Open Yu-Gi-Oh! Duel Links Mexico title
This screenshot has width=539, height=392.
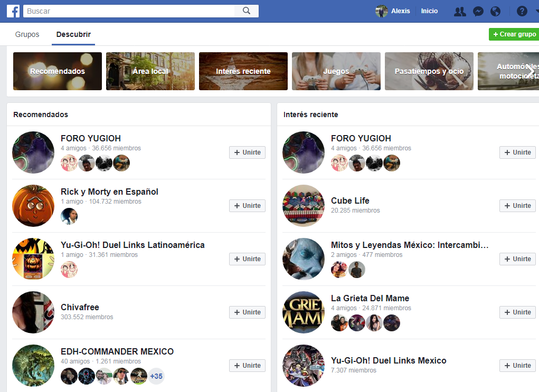[389, 360]
